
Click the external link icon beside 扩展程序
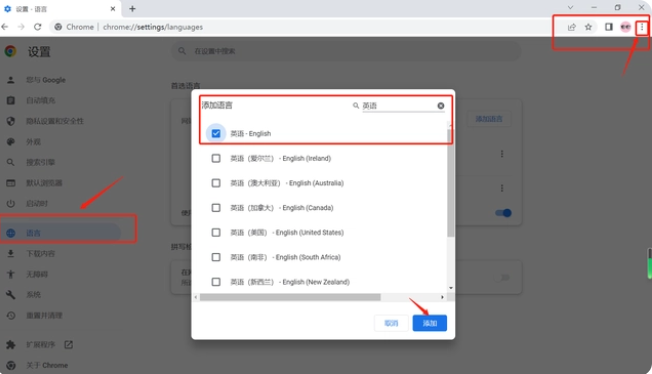(x=69, y=344)
